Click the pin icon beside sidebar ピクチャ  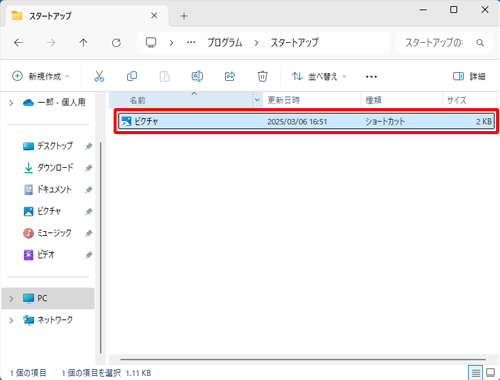pos(88,211)
